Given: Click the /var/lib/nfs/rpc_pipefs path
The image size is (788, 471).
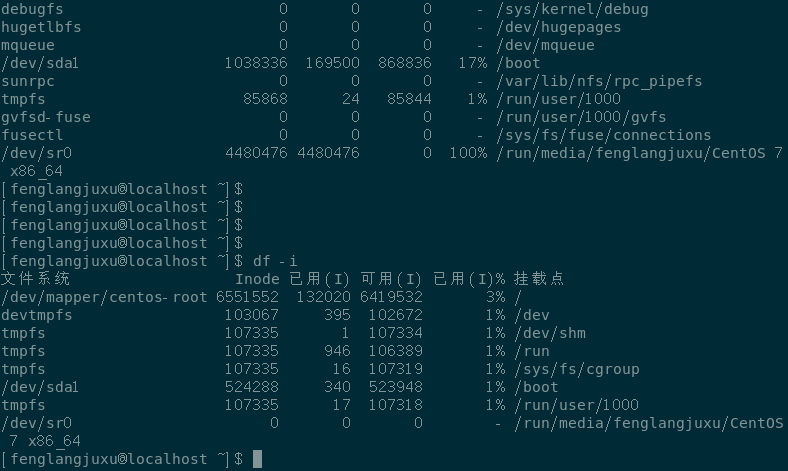Looking at the screenshot, I should pos(600,81).
